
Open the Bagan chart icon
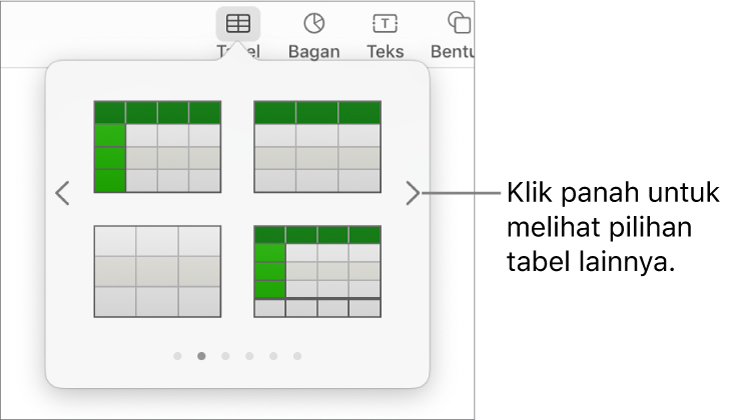(x=314, y=23)
